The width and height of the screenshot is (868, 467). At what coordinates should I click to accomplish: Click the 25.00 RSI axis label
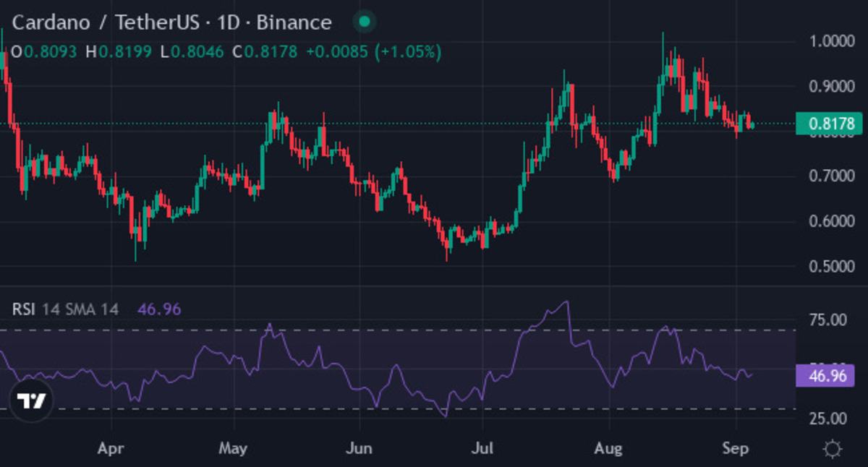click(826, 419)
